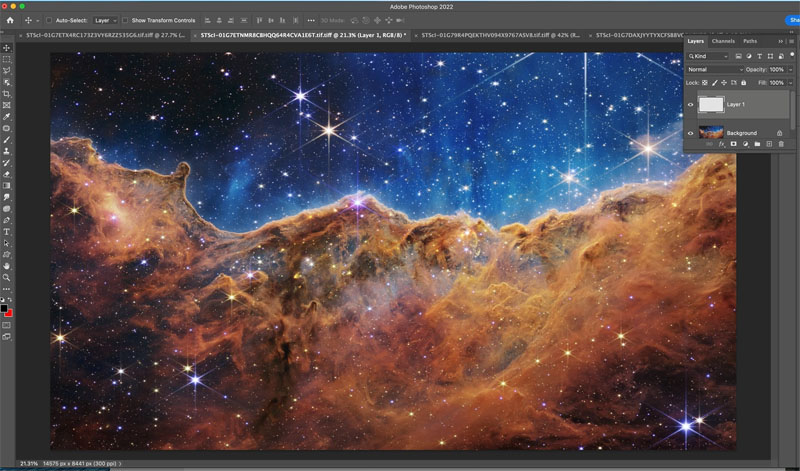Select the Eyedropper tool
Viewport: 800px width, 471px height.
click(7, 117)
